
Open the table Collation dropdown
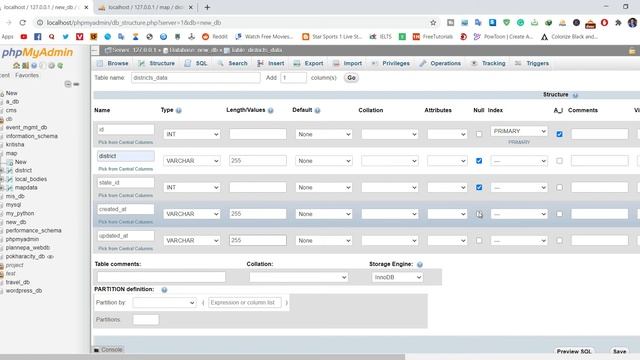[299, 277]
